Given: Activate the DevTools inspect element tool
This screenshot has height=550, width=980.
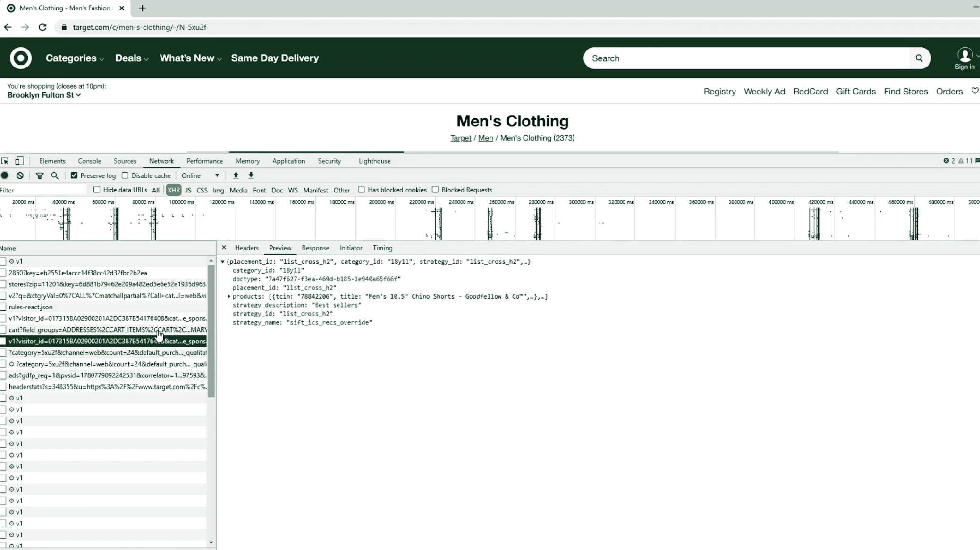Looking at the screenshot, I should tap(5, 161).
